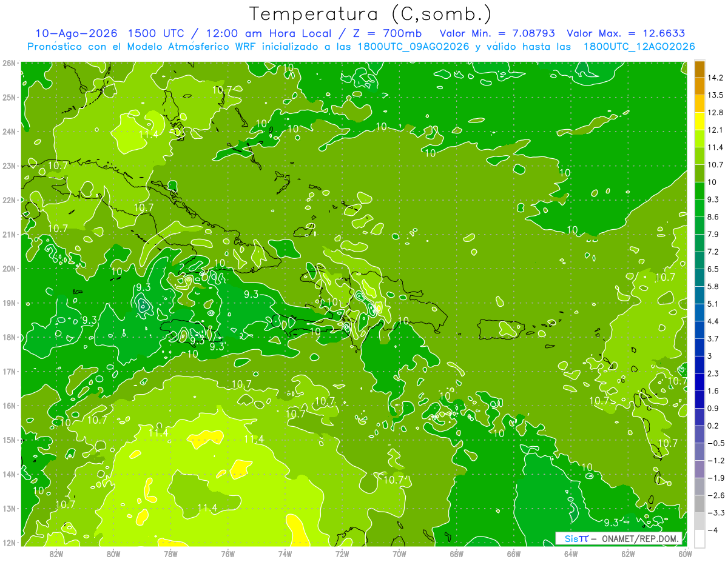
Task: Pick the colorbar band between 9.3 and 10
Action: 699,190
